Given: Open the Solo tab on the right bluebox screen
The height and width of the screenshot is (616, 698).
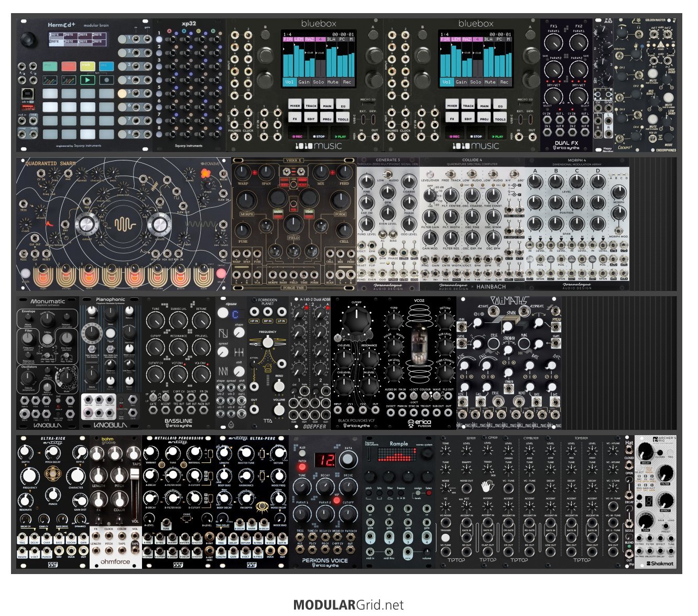Looking at the screenshot, I should pos(475,82).
